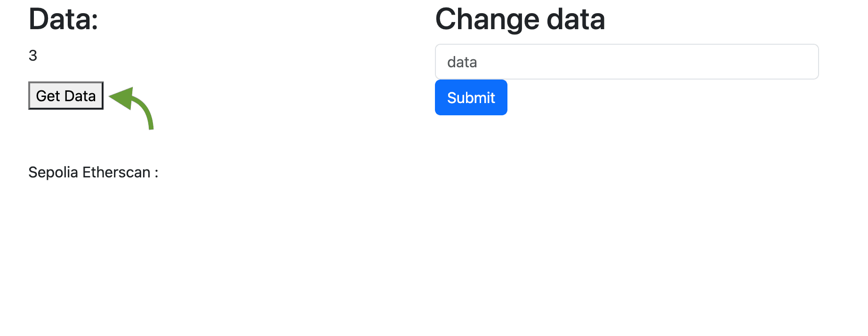Click the Sepolia Etherscan label
Image resolution: width=868 pixels, height=336 pixels.
click(x=92, y=172)
